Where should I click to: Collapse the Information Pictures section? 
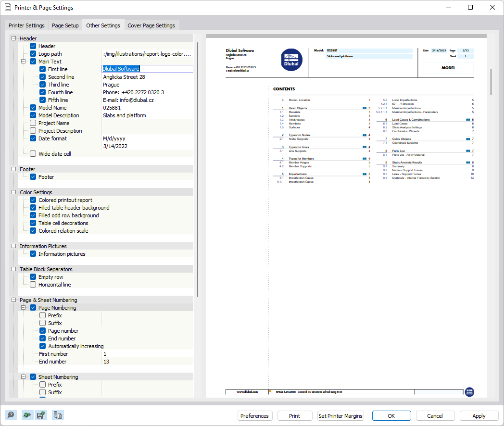(14, 246)
